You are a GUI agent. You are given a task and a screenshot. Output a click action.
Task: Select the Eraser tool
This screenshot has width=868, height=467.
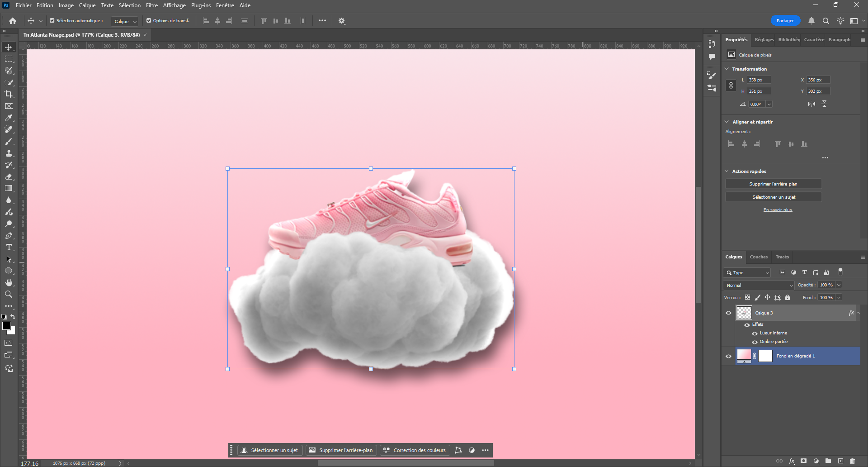pos(9,176)
